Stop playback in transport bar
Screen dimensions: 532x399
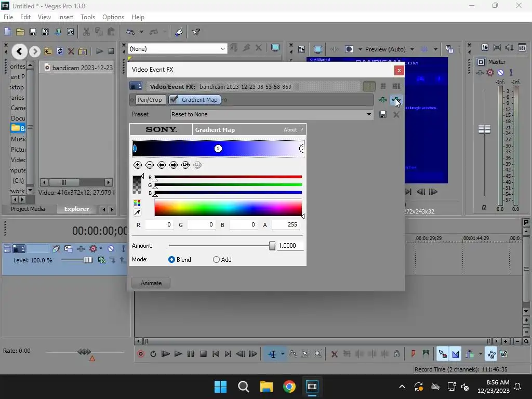(203, 354)
